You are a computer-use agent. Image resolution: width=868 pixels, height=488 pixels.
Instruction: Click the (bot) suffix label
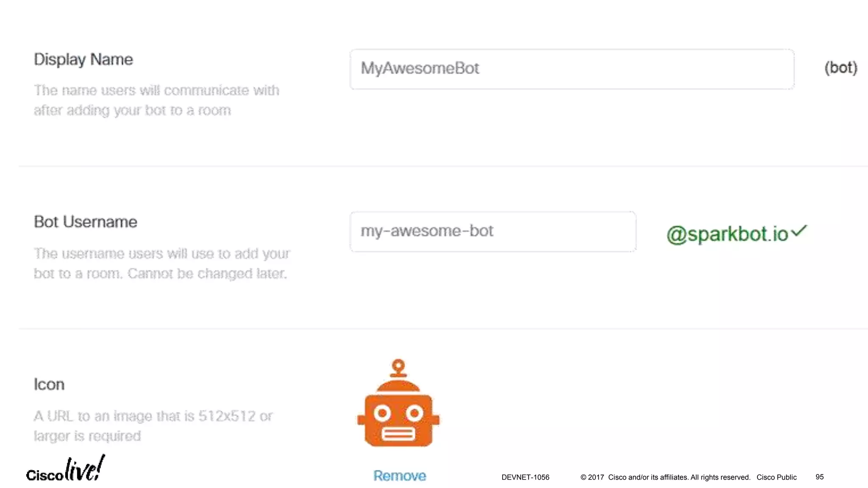pos(840,68)
